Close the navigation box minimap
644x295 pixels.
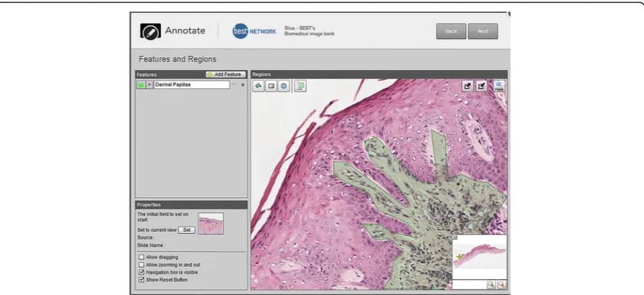(455, 237)
